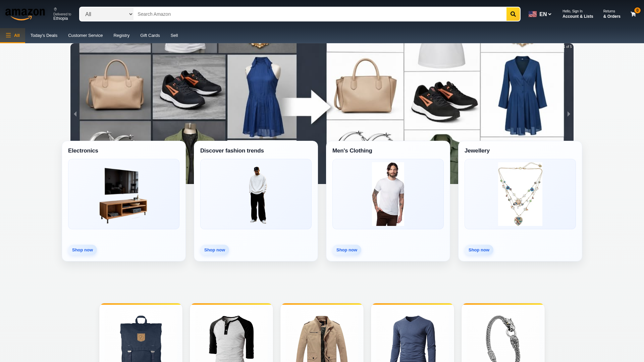Expand the EN language selector
Viewport: 644px width, 362px height.
(x=545, y=14)
